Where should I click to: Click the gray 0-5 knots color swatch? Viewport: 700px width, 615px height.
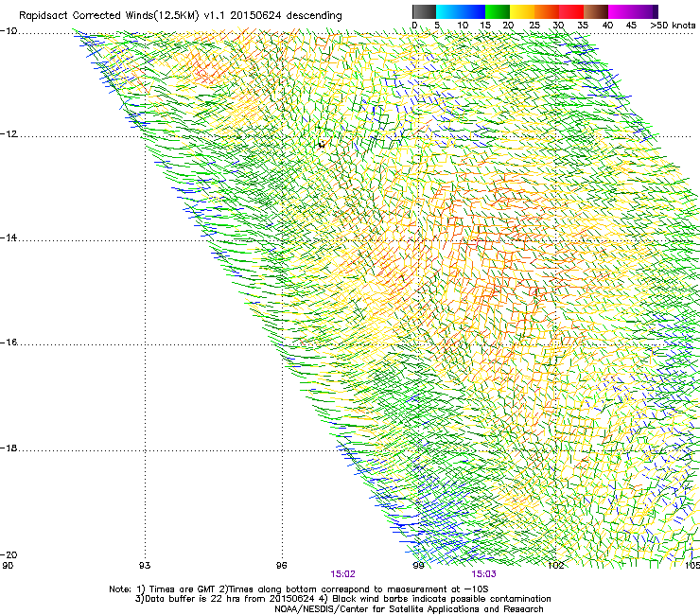(424, 11)
